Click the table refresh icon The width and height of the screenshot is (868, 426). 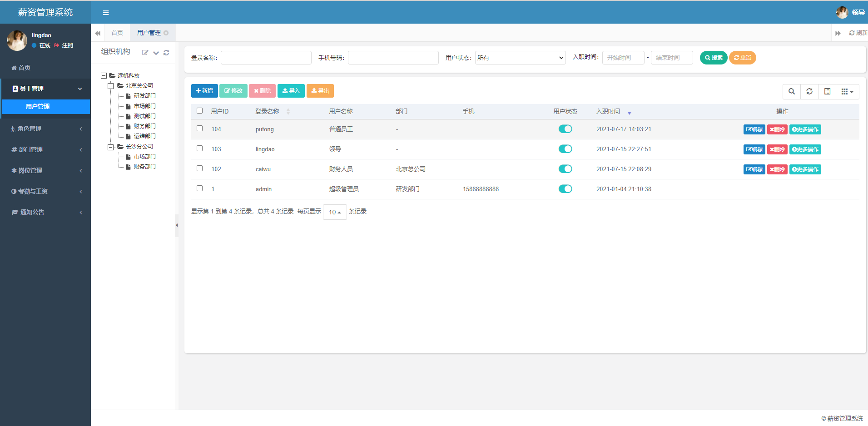(x=809, y=91)
